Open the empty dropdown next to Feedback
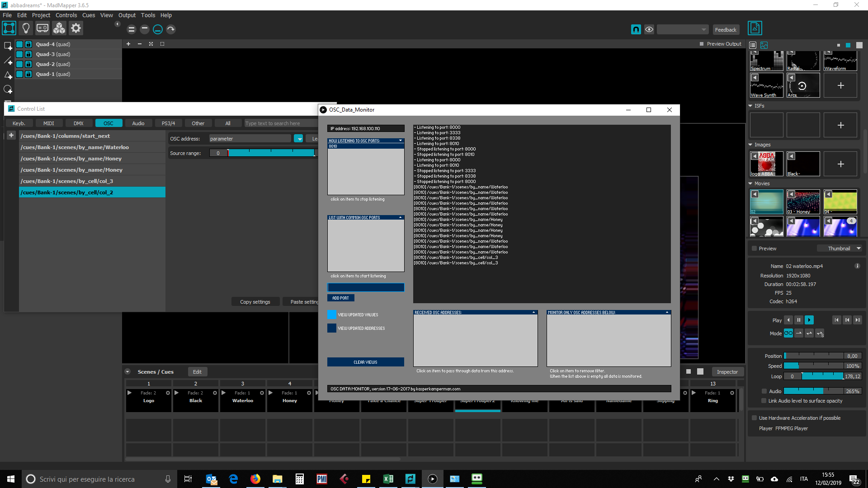868x488 pixels. tap(683, 29)
